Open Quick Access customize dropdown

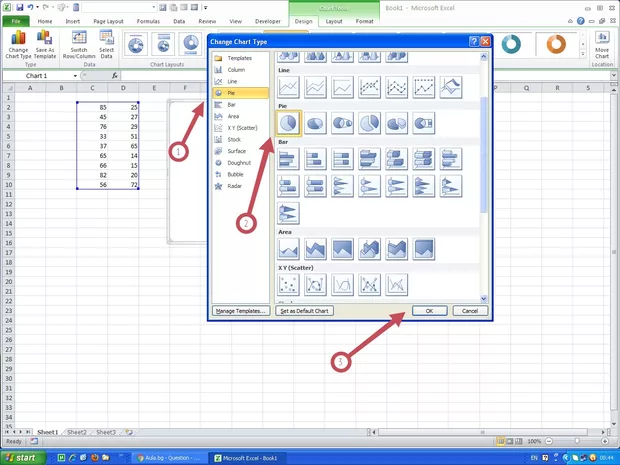pyautogui.click(x=206, y=8)
